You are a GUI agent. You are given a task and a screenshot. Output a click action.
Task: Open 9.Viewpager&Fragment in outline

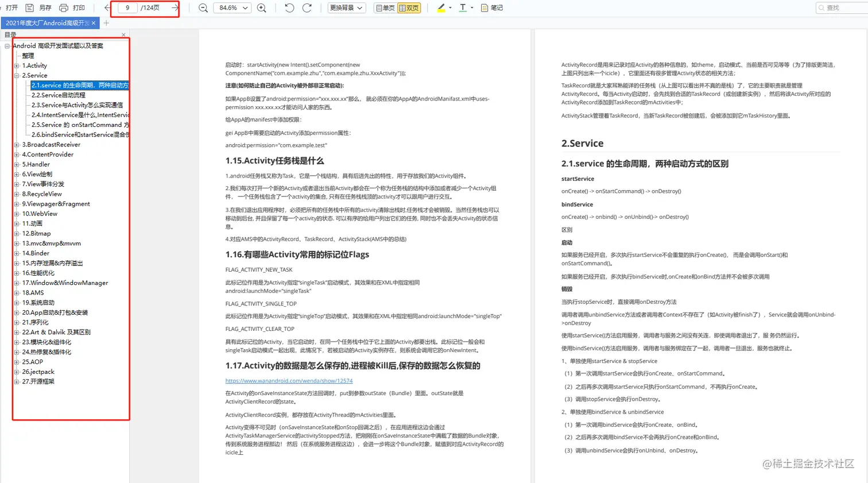[56, 204]
